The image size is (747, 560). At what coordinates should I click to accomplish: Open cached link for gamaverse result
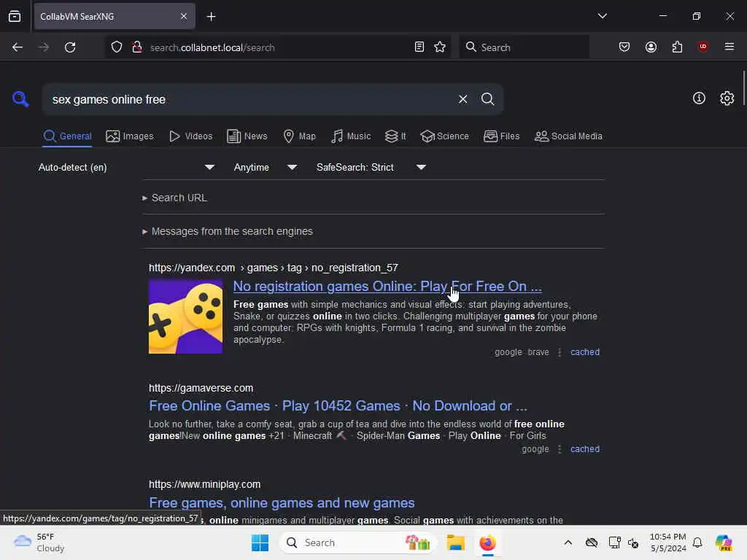(x=584, y=449)
